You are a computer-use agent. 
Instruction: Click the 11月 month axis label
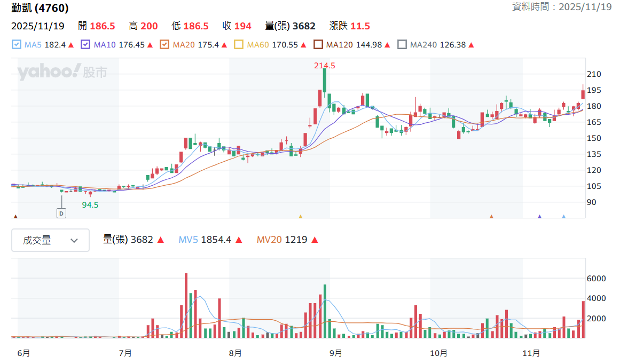(531, 353)
